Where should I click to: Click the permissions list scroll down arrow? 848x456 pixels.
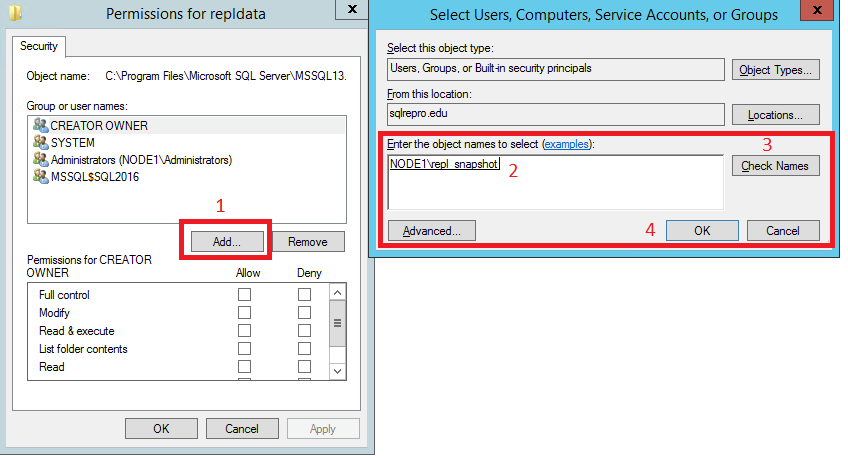(x=337, y=371)
